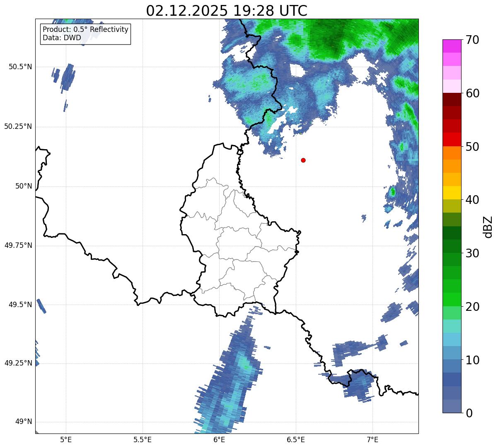Click the latitude label "50°N"
The width and height of the screenshot is (498, 448).
(24, 186)
